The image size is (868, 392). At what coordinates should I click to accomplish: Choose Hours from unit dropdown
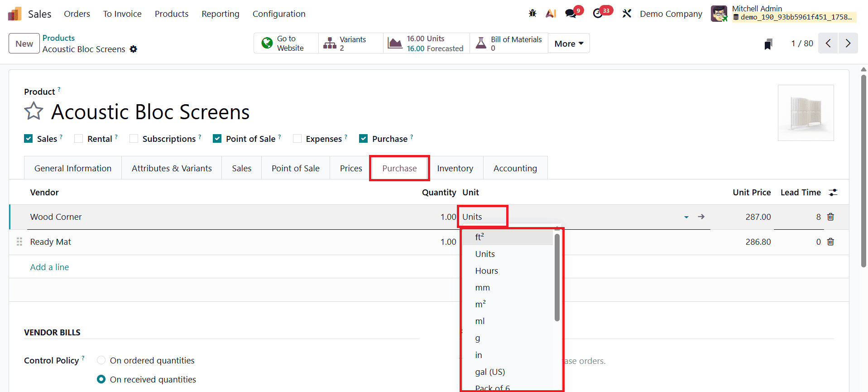pos(507,271)
